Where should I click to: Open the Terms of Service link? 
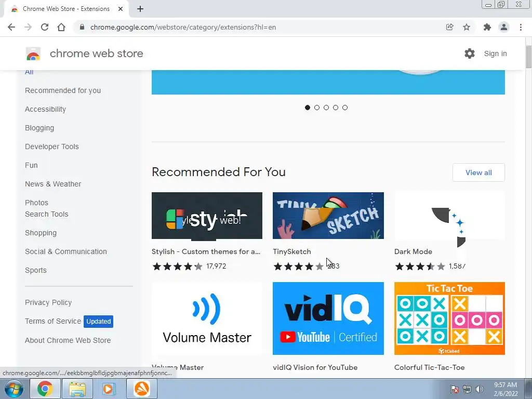[53, 321]
